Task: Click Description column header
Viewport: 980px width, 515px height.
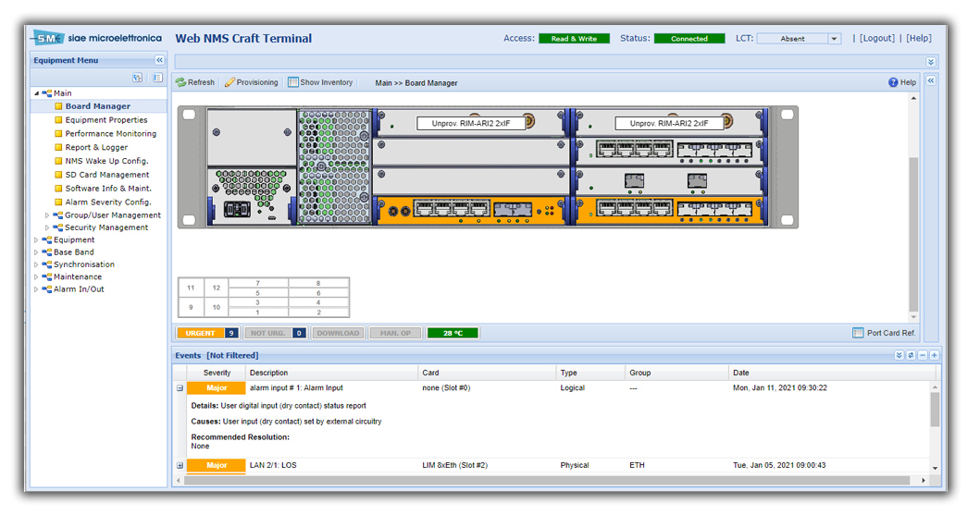Action: (332, 373)
